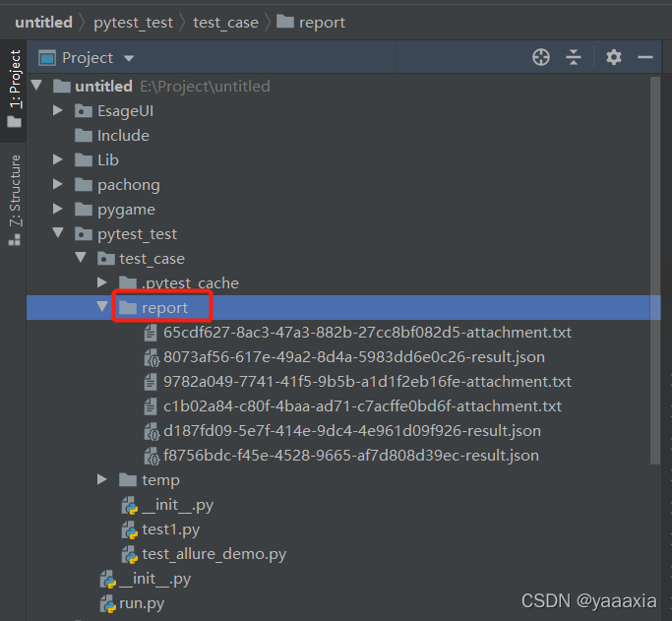Open the Project view type dropdown

(x=129, y=58)
